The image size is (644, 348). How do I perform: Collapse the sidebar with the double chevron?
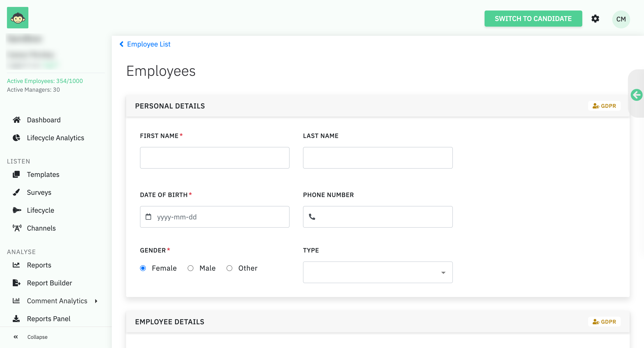(x=16, y=337)
